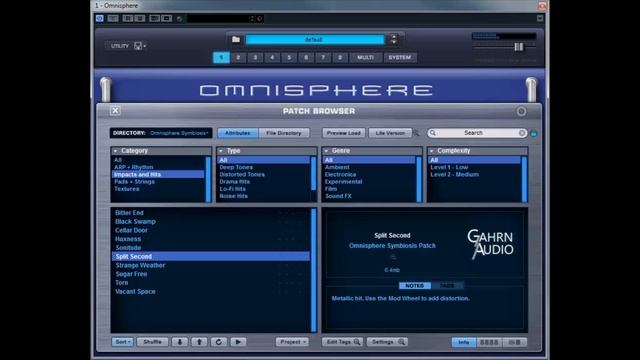Click the refresh icon beside the search box

[533, 133]
